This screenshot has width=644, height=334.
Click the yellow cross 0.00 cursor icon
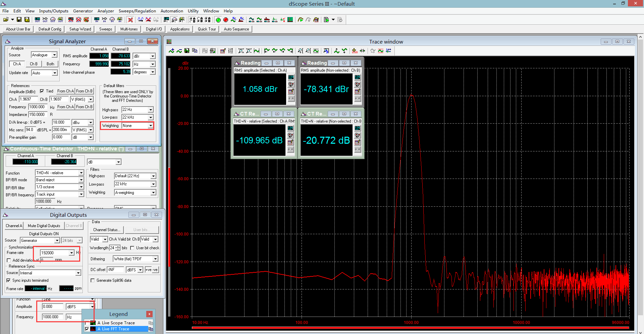click(x=355, y=51)
